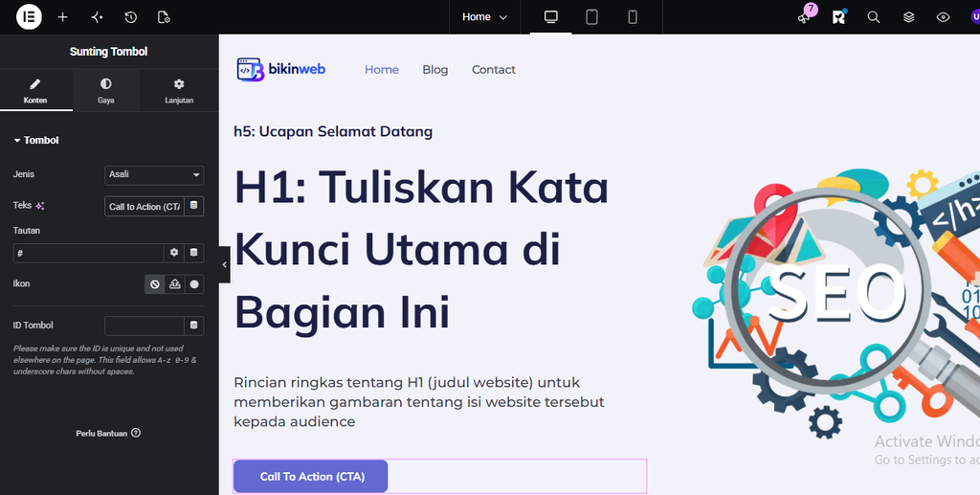980x495 pixels.
Task: Select no icon option for Ikon
Action: click(154, 284)
